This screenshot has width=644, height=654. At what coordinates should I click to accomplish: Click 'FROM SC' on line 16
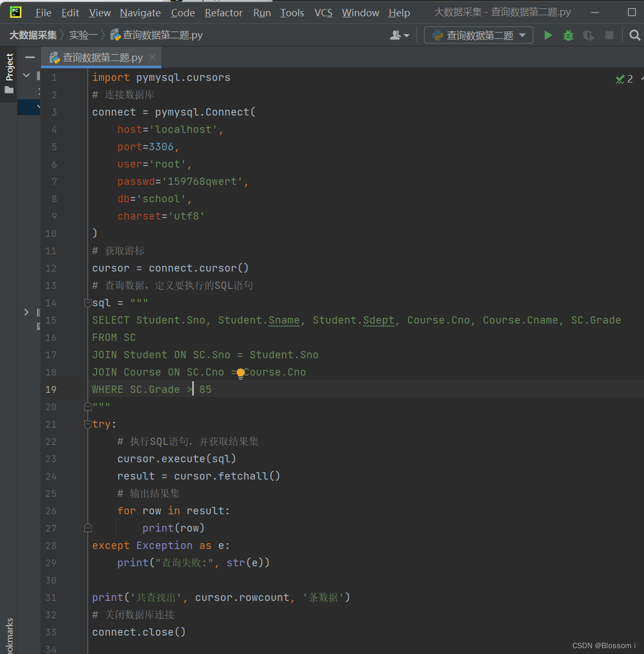tap(114, 337)
